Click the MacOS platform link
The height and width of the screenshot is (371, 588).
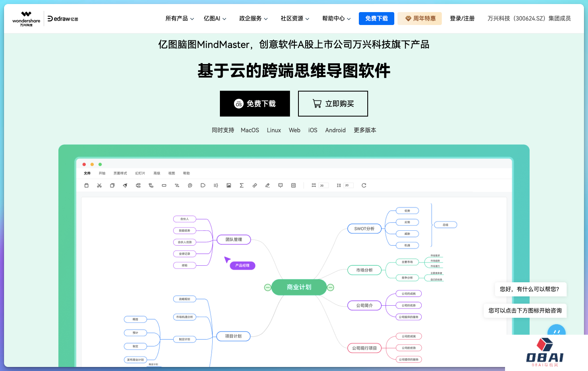(250, 130)
